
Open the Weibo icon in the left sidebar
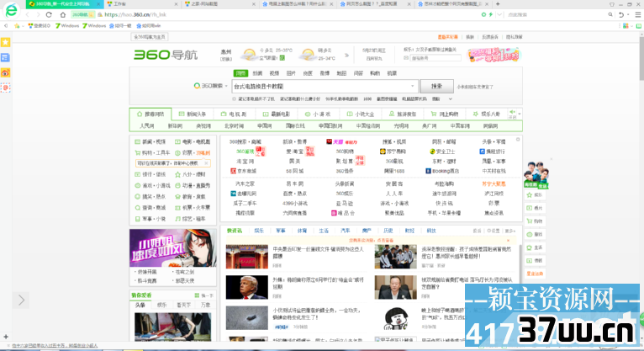point(5,72)
